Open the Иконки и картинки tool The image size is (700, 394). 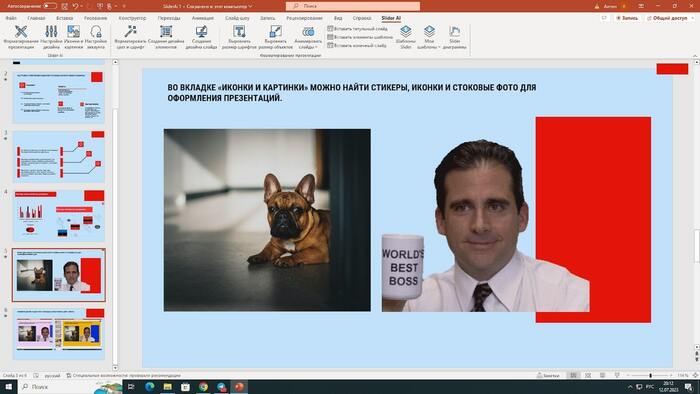click(x=73, y=37)
